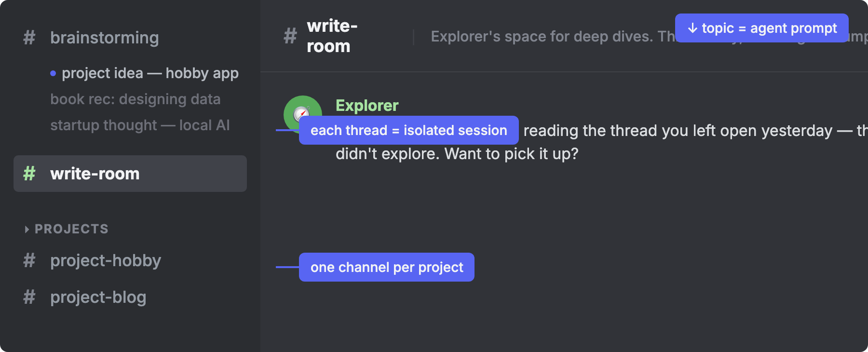Expand the brainstorming channel's thread list
Image resolution: width=868 pixels, height=352 pixels.
coord(105,38)
